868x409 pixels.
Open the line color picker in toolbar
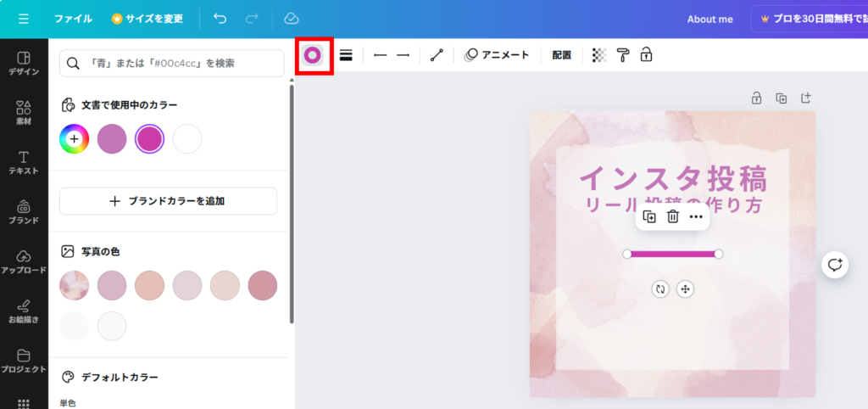point(313,55)
